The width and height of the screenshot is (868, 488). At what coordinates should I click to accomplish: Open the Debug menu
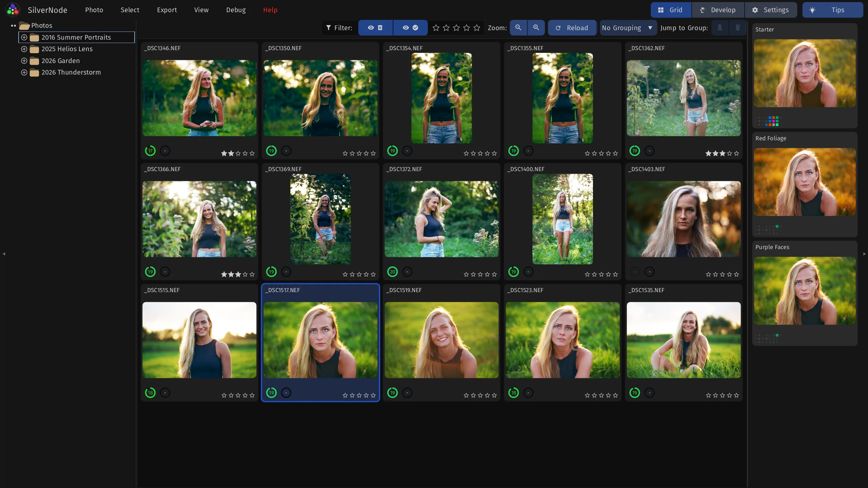[x=236, y=10]
